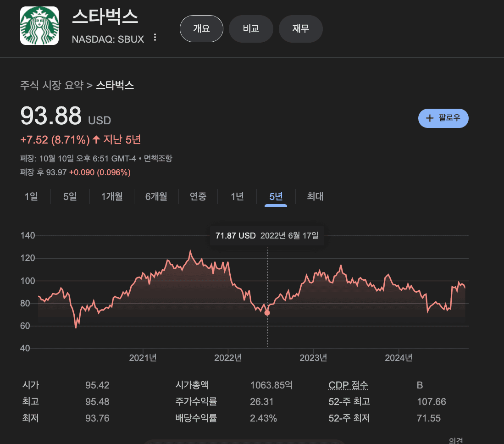
Task: Click the 팔로우 follow button
Action: pos(443,118)
